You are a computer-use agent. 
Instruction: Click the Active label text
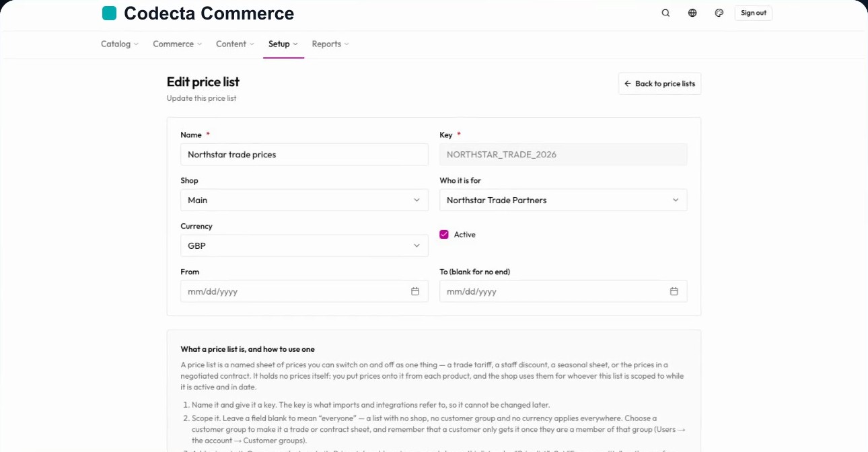(x=465, y=235)
